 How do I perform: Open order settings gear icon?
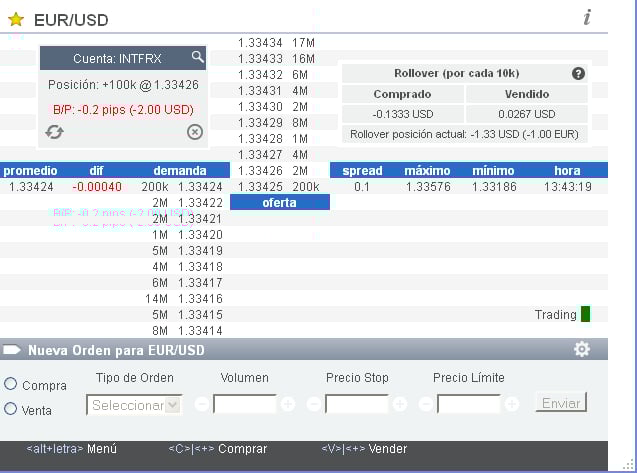(582, 349)
